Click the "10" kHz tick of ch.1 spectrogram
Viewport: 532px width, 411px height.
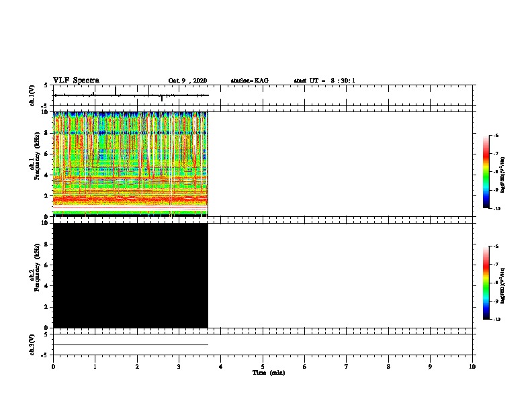[46, 112]
